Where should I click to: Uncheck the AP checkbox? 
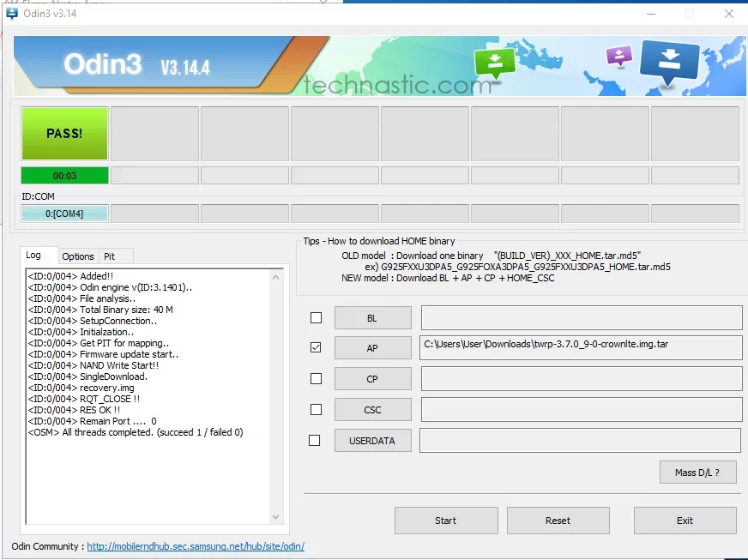[x=316, y=347]
